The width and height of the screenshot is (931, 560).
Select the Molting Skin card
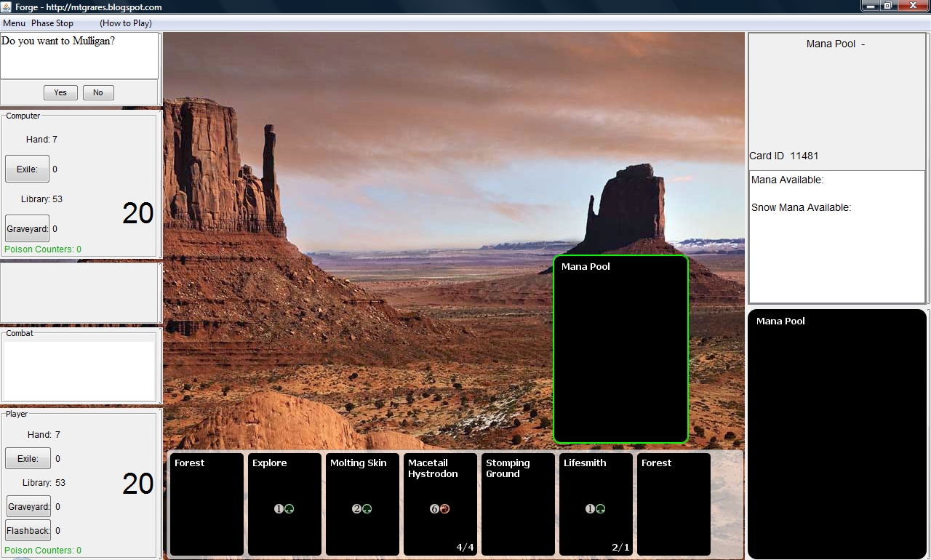click(362, 504)
